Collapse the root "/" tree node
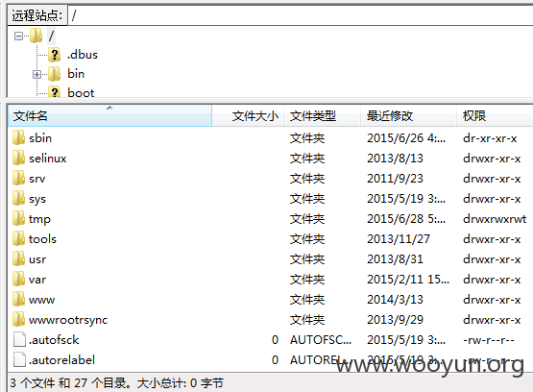The height and width of the screenshot is (392, 533). (18, 36)
